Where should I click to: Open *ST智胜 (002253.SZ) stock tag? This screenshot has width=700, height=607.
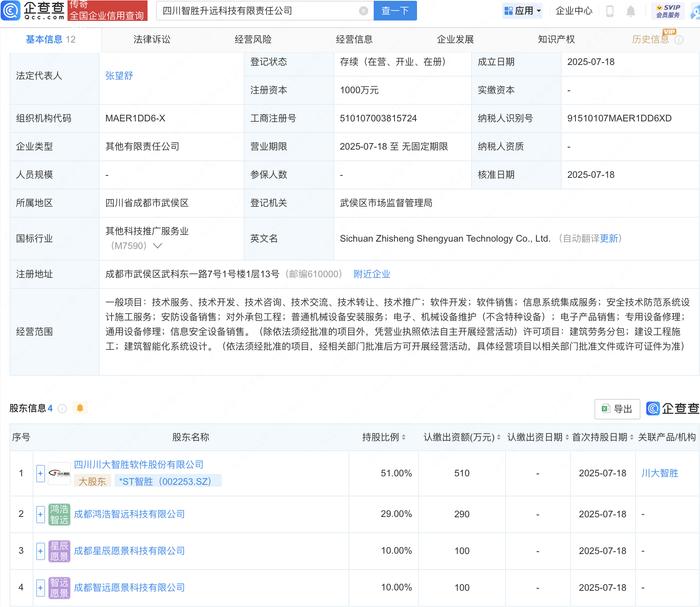pos(168,481)
